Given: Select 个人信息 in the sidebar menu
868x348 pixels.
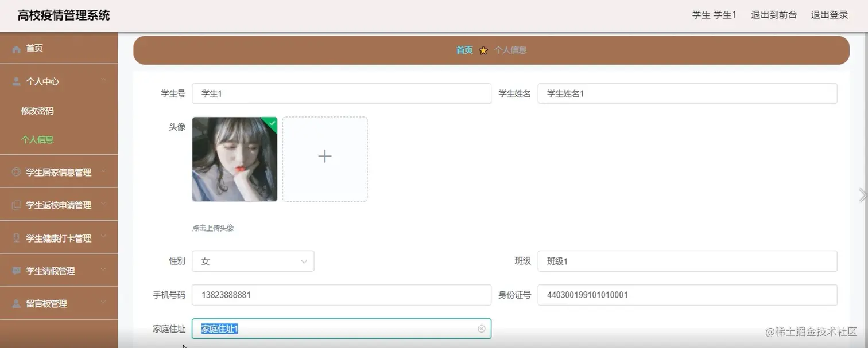Looking at the screenshot, I should 37,139.
